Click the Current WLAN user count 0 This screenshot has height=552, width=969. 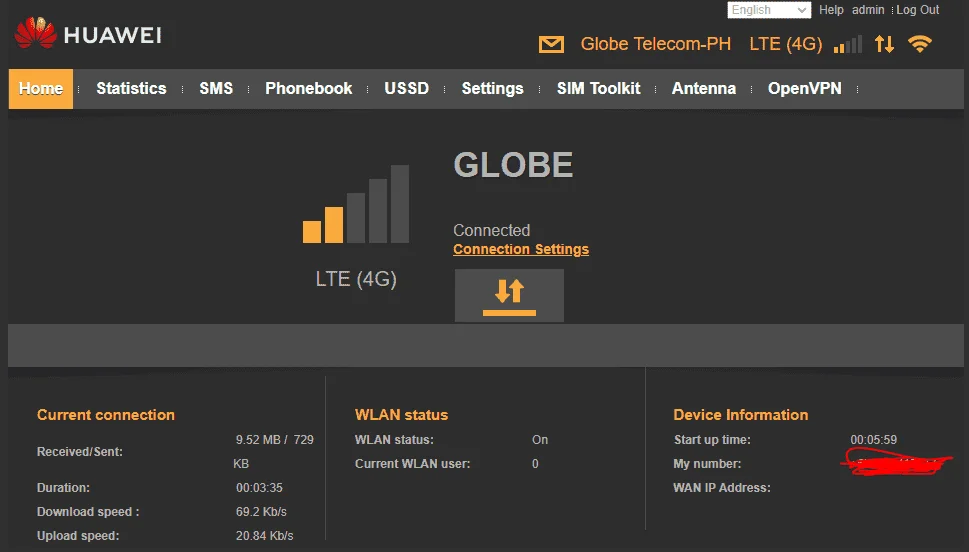coord(535,464)
